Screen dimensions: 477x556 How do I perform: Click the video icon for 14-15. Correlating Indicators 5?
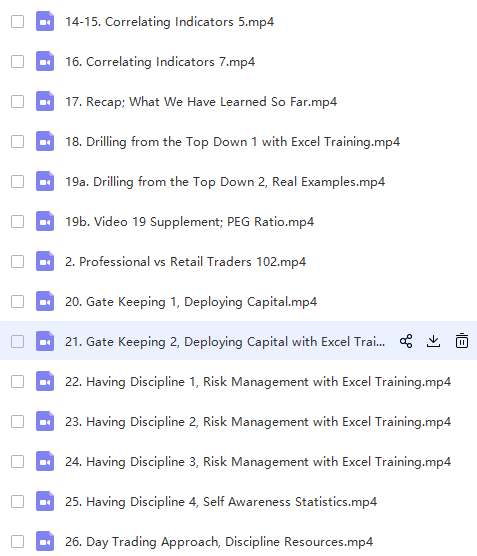45,22
